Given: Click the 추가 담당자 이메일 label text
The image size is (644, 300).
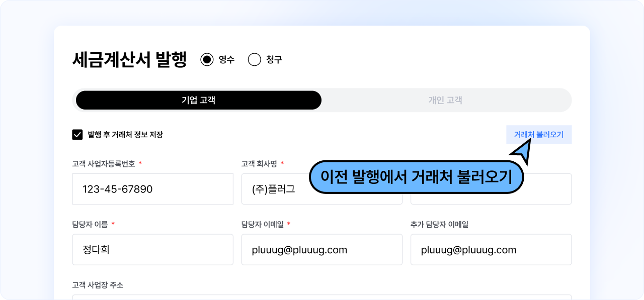Looking at the screenshot, I should (x=439, y=224).
